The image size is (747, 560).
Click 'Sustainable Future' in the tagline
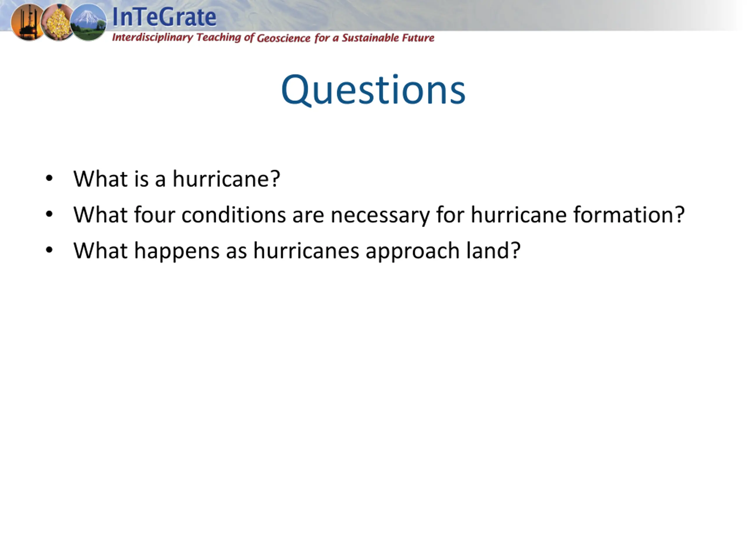click(388, 38)
